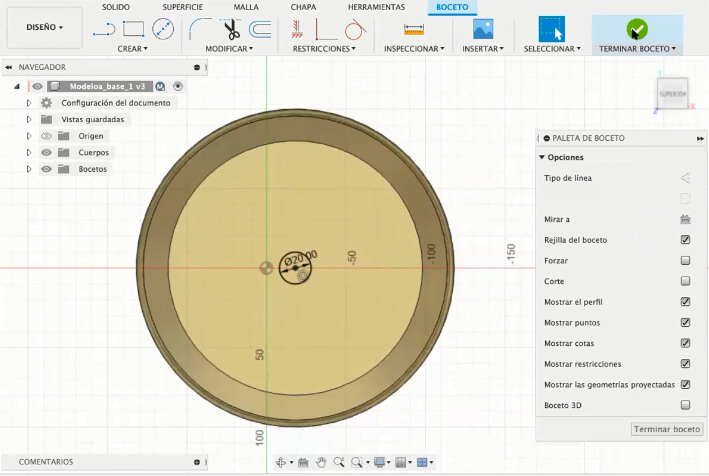Open the MODIFICAR dropdown menu
This screenshot has width=709, height=476.
click(229, 48)
